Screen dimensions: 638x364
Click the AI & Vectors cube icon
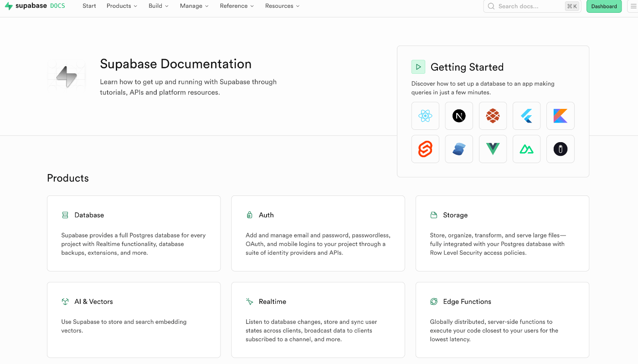point(65,302)
